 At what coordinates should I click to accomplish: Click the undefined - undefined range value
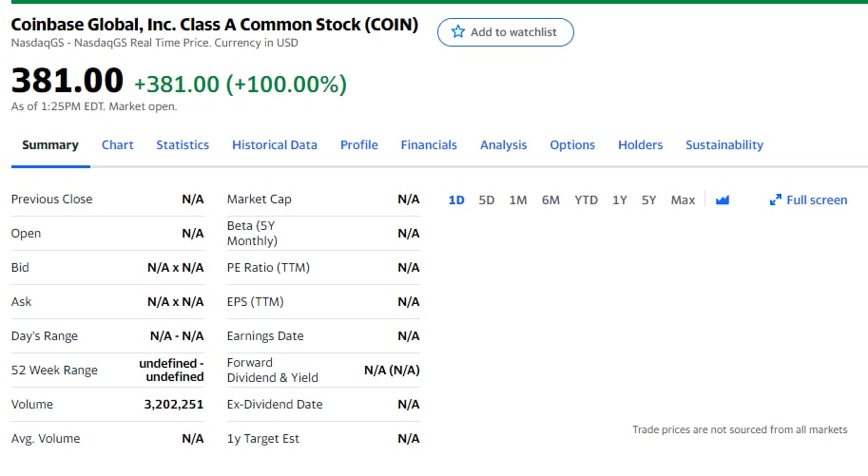[x=172, y=371]
